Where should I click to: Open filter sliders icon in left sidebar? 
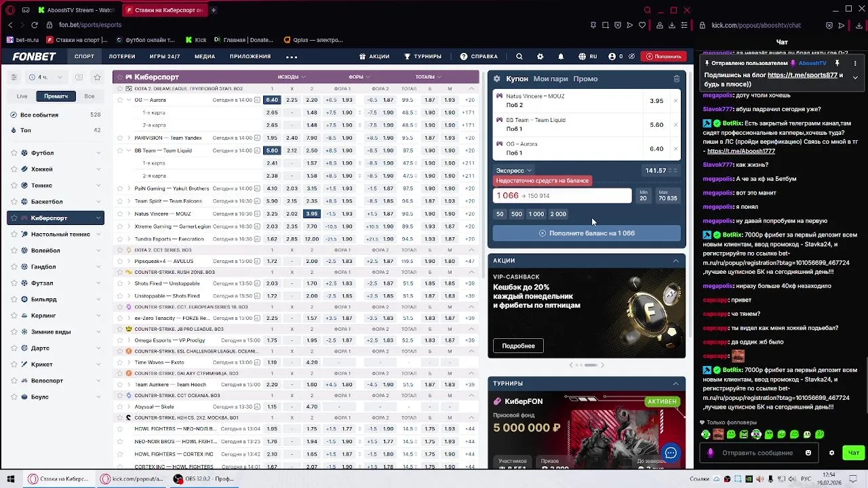14,77
